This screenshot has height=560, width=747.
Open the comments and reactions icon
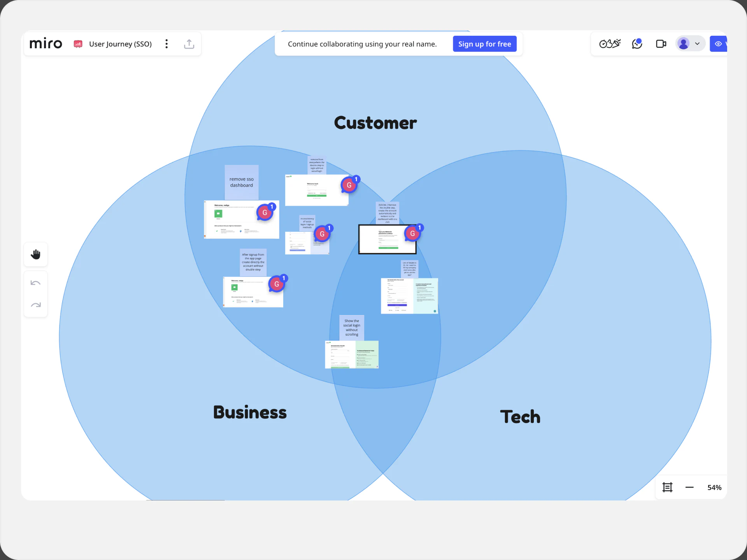tap(637, 44)
